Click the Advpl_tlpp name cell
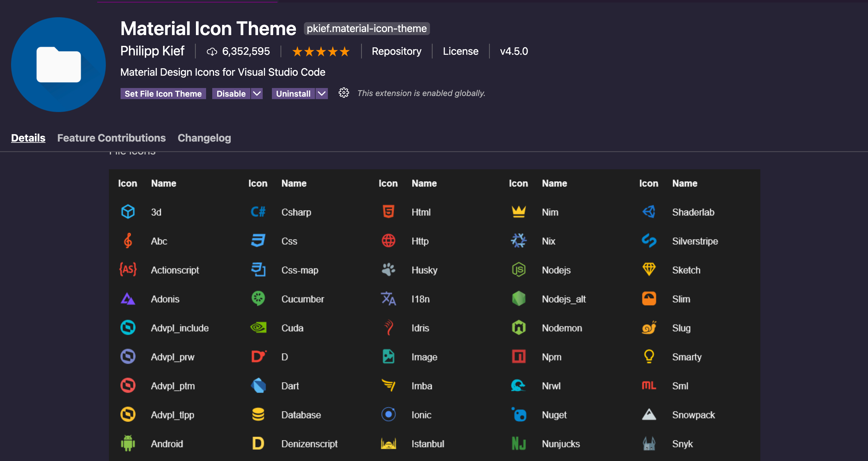 coord(173,415)
